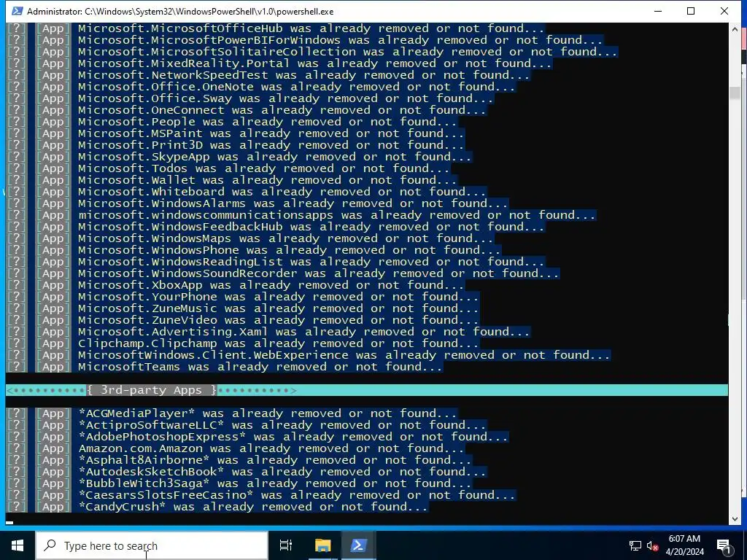Click the Microsoft.NetworkSpeedTest line

(268, 75)
